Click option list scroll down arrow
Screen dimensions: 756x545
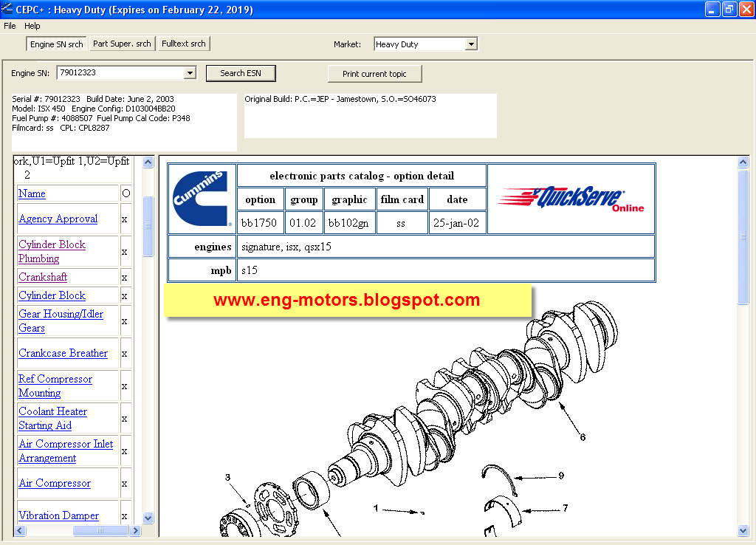(148, 518)
